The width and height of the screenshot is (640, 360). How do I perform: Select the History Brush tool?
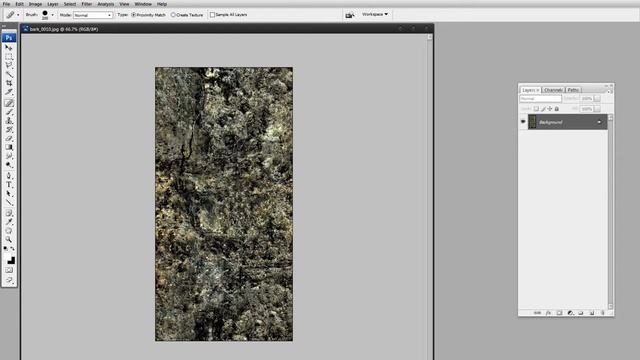pos(9,130)
